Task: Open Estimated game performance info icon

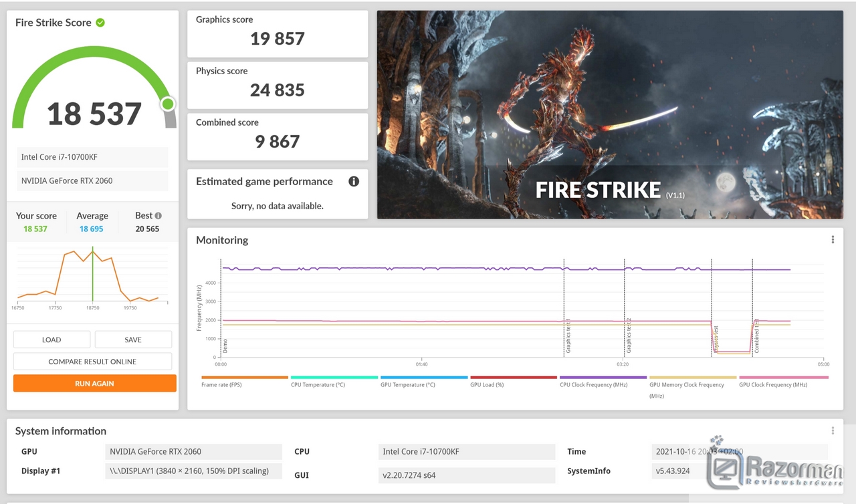Action: click(354, 181)
